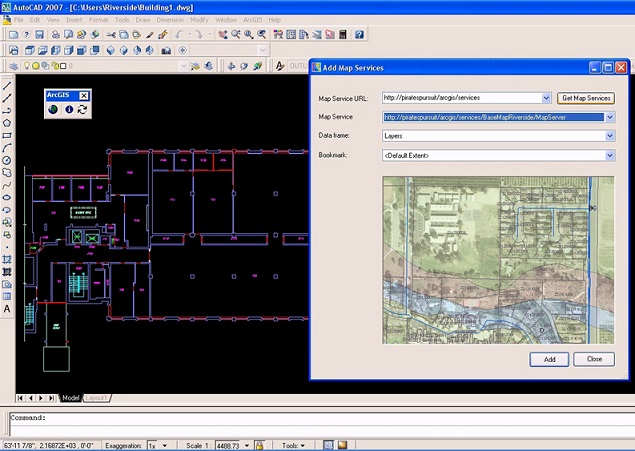
Task: Toggle the blue status bar tray icon
Action: pyautogui.click(x=328, y=445)
